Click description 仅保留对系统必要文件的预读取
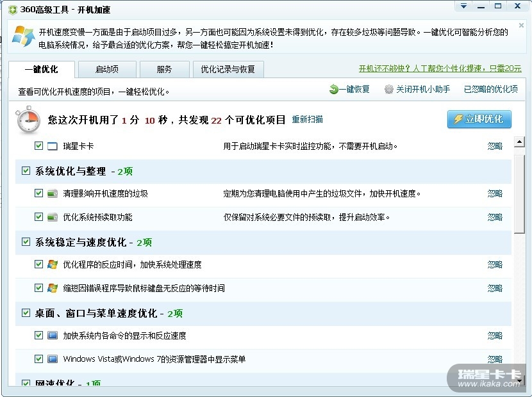Screen dimensions: 532x397 click(x=306, y=217)
